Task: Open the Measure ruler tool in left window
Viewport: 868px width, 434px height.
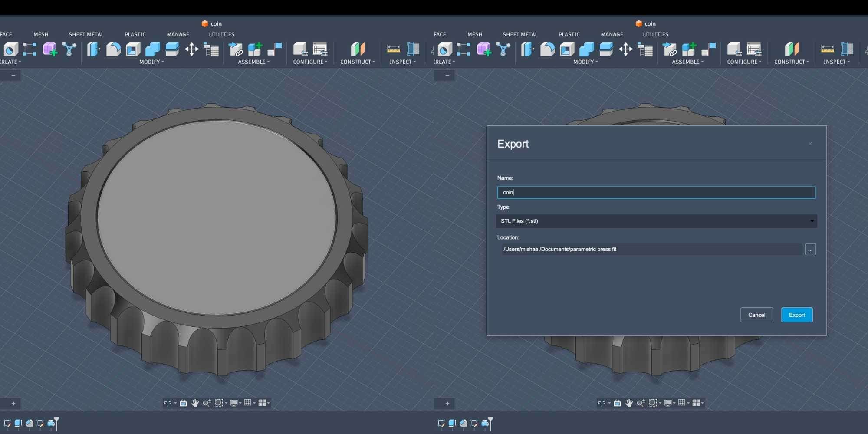Action: point(393,49)
